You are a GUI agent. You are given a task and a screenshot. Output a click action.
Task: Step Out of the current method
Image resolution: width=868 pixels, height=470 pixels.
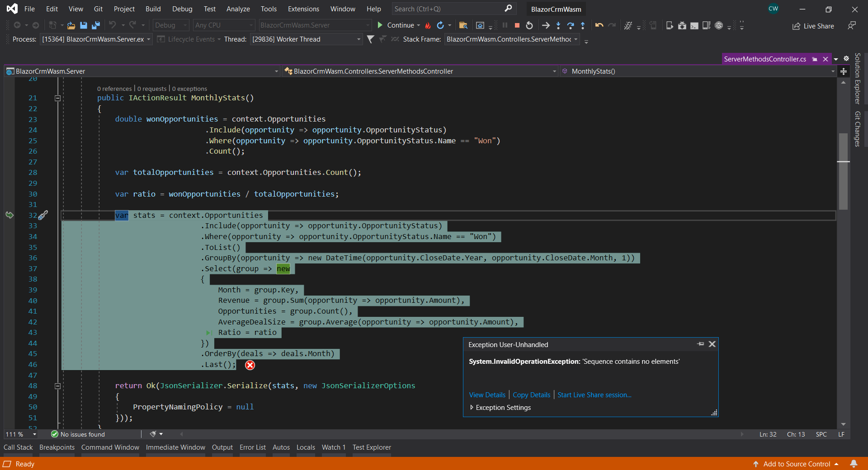583,25
